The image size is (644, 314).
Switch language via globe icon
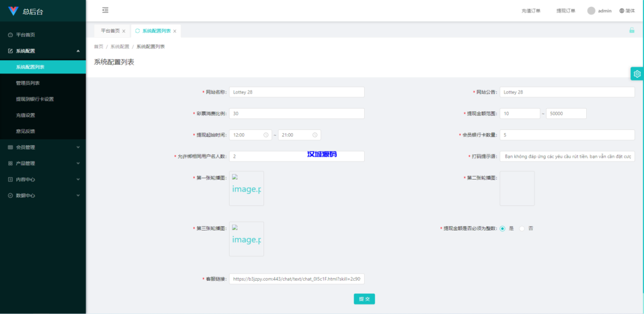coord(622,11)
